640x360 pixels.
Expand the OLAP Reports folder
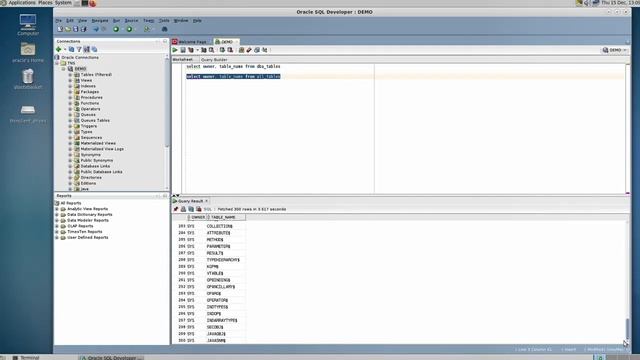click(57, 226)
